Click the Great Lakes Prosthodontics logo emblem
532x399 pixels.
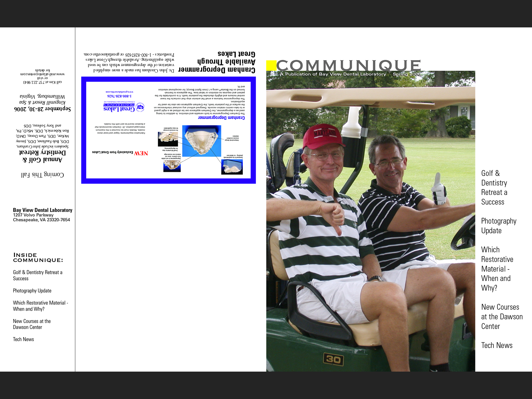(140, 107)
